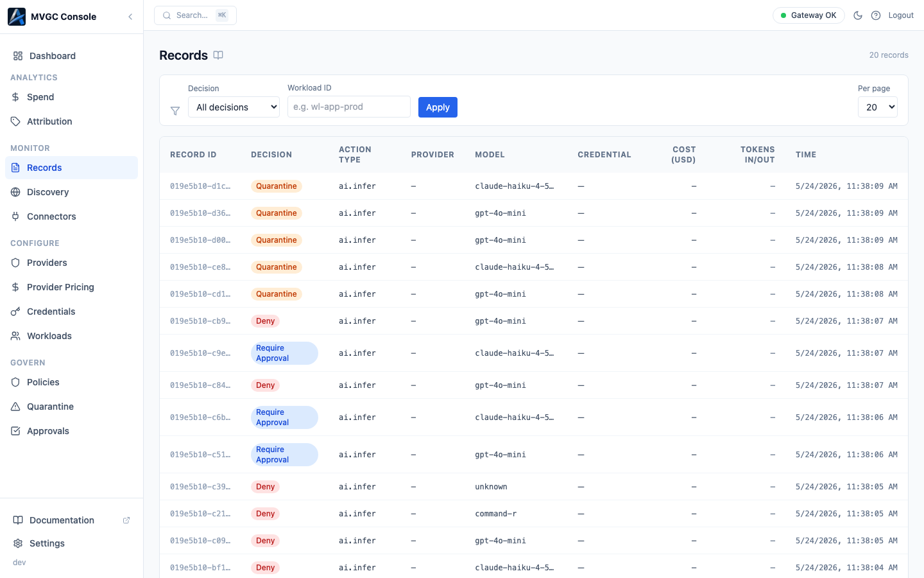
Task: Open the Dashboard page
Action: click(x=71, y=56)
